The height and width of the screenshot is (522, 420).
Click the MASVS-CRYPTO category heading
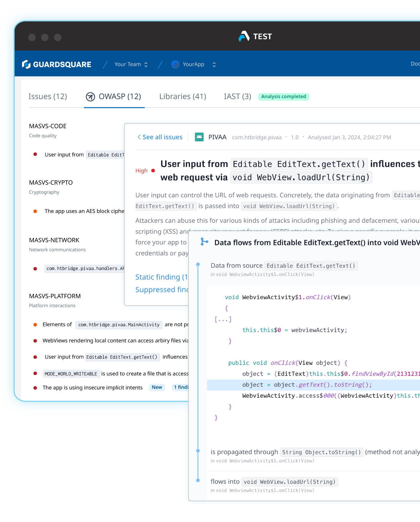(x=51, y=183)
